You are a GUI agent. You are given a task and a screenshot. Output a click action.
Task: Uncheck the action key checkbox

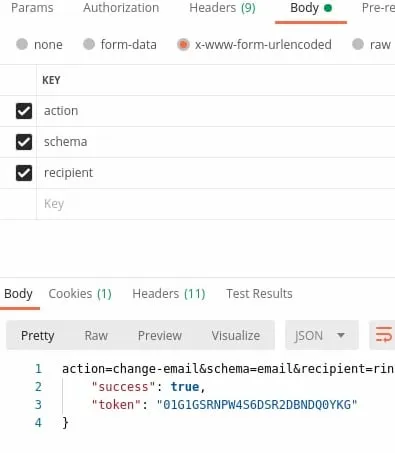24,111
